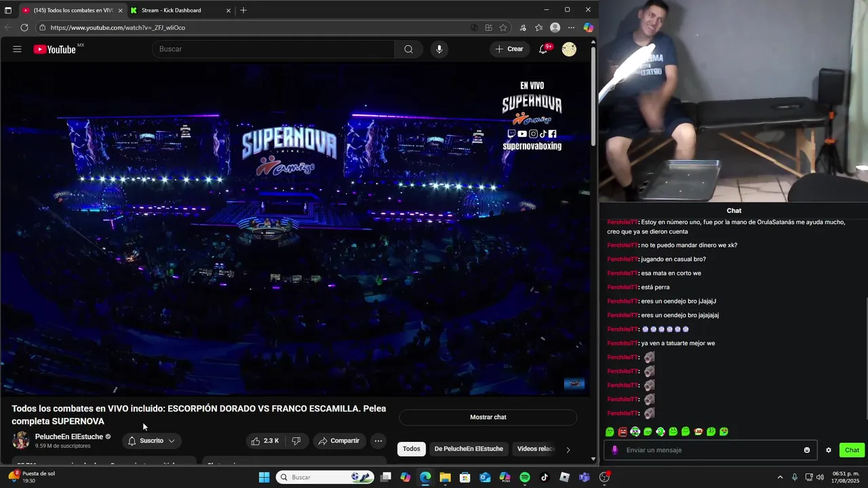
Task: Open Spotify from the taskbar
Action: click(525, 477)
